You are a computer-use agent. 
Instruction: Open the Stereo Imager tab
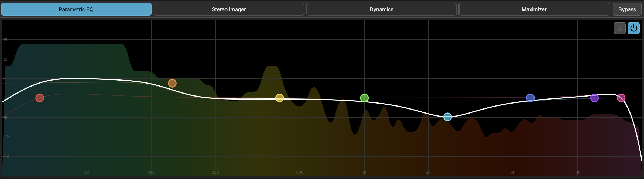pyautogui.click(x=229, y=9)
